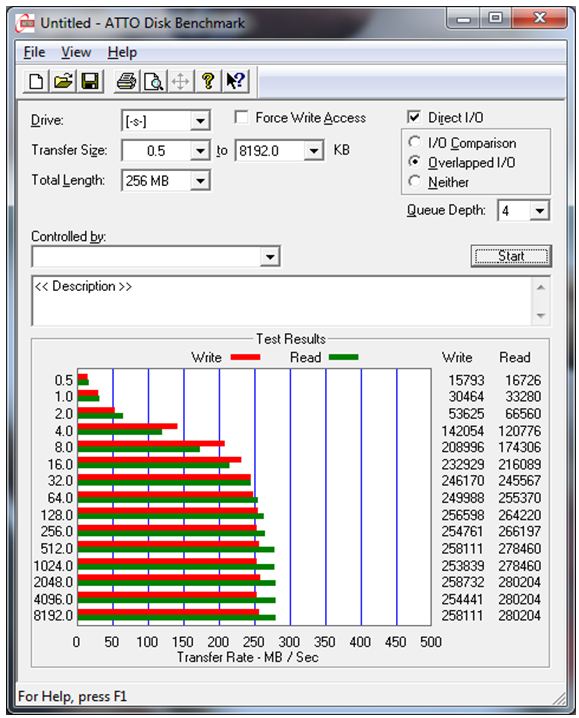The image size is (579, 718).
Task: Select the Neither radio button
Action: pos(415,182)
